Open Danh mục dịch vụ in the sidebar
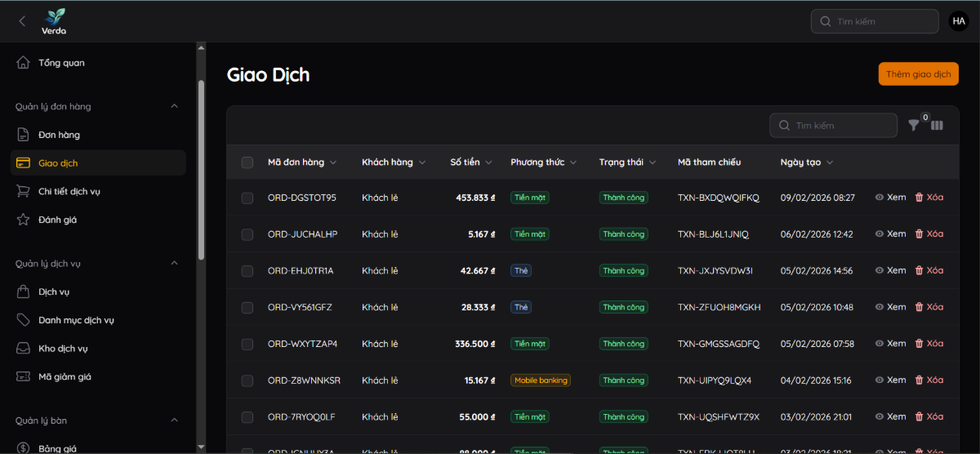 tap(98, 320)
